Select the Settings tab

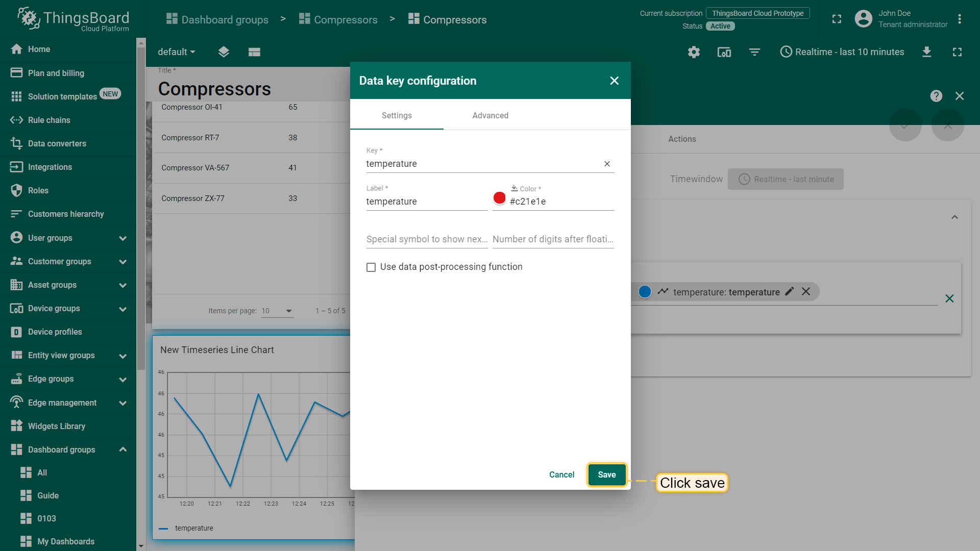tap(397, 115)
